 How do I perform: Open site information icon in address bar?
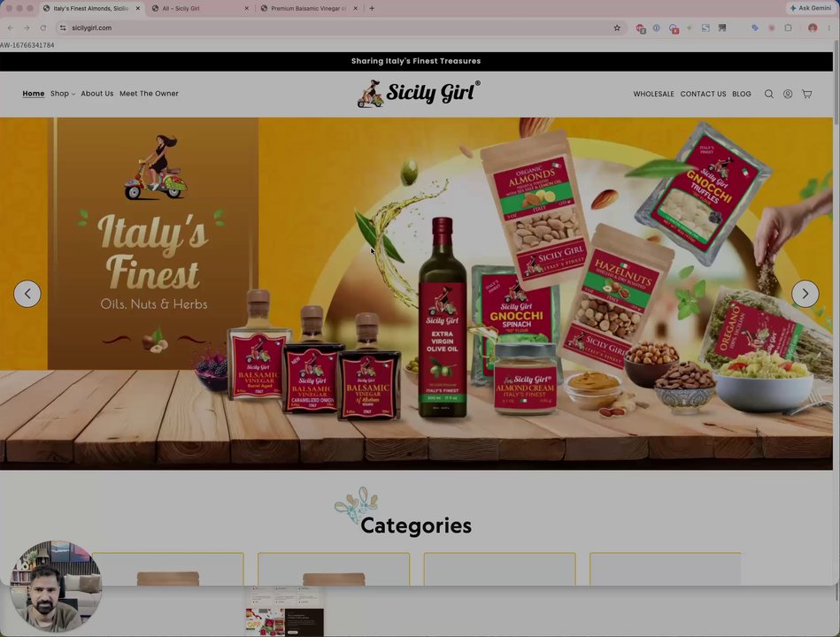tap(63, 27)
